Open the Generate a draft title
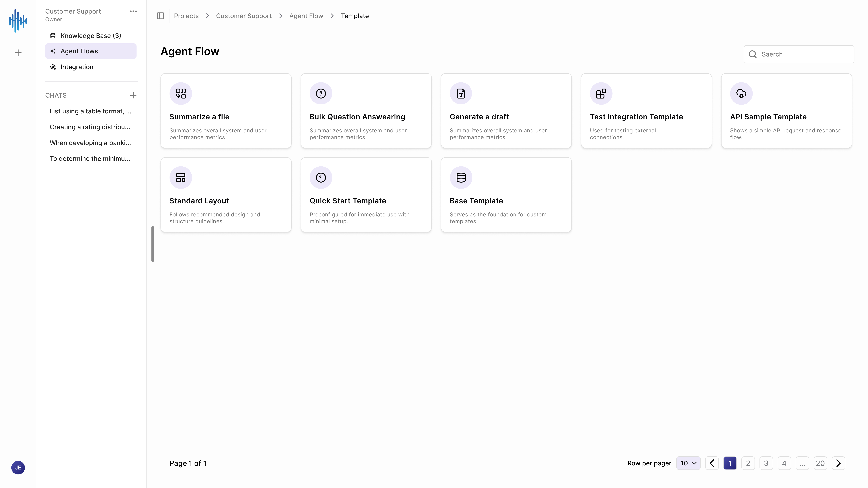The image size is (868, 488). (x=479, y=117)
